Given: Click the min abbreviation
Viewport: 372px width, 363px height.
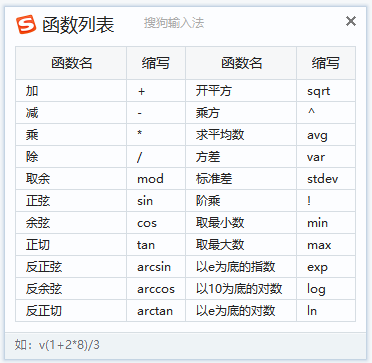Looking at the screenshot, I should pyautogui.click(x=317, y=223).
